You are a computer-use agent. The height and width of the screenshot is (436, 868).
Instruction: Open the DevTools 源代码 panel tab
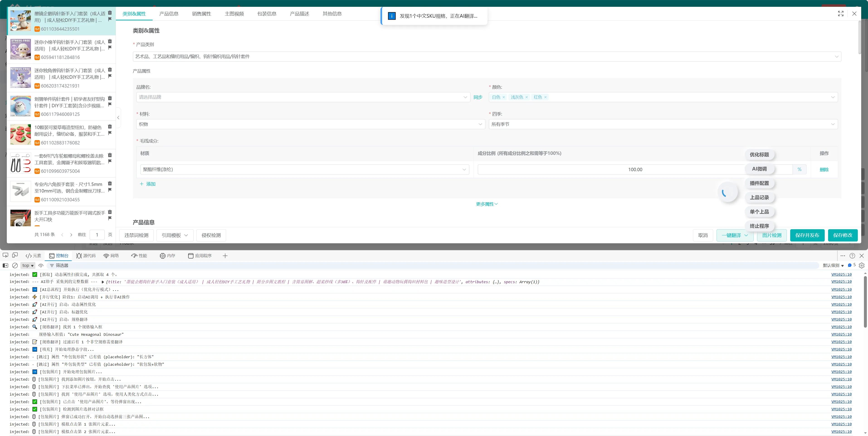(85, 256)
